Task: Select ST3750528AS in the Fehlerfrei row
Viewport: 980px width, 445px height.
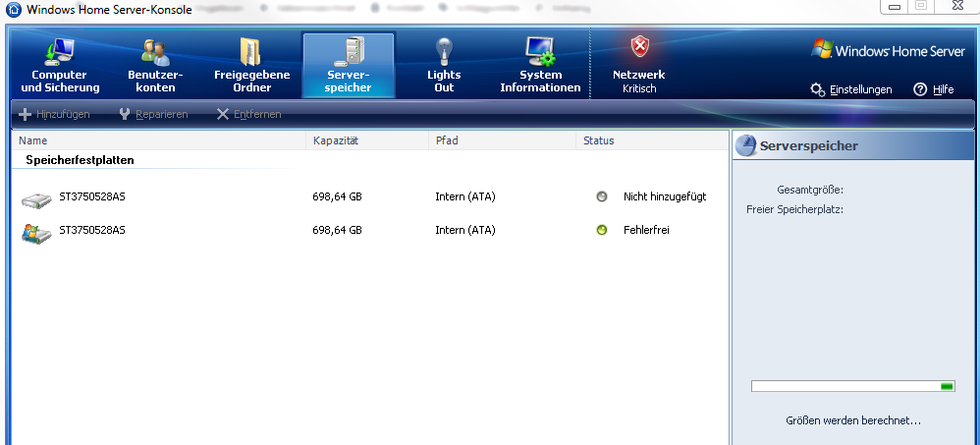Action: (92, 230)
